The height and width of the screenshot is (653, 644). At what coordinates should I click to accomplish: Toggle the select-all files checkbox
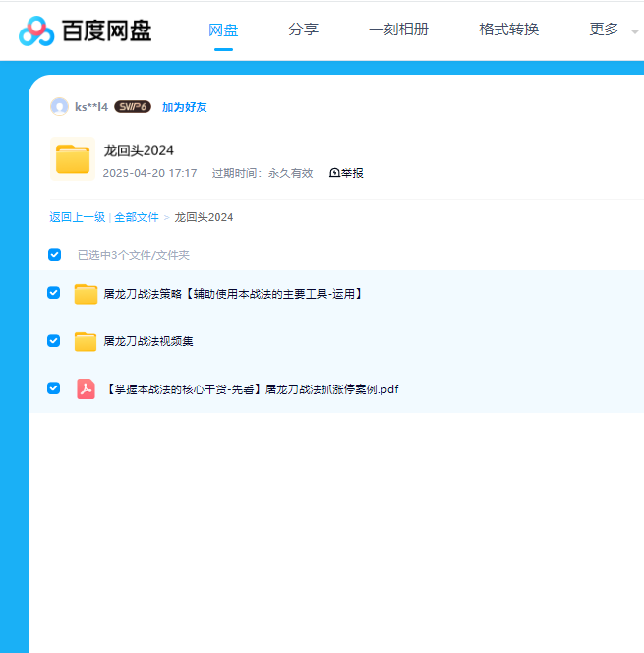pos(55,255)
